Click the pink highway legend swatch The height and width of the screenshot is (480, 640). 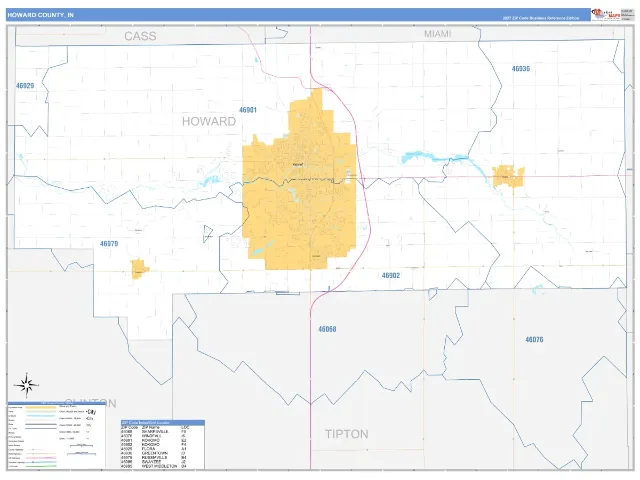coord(41,458)
